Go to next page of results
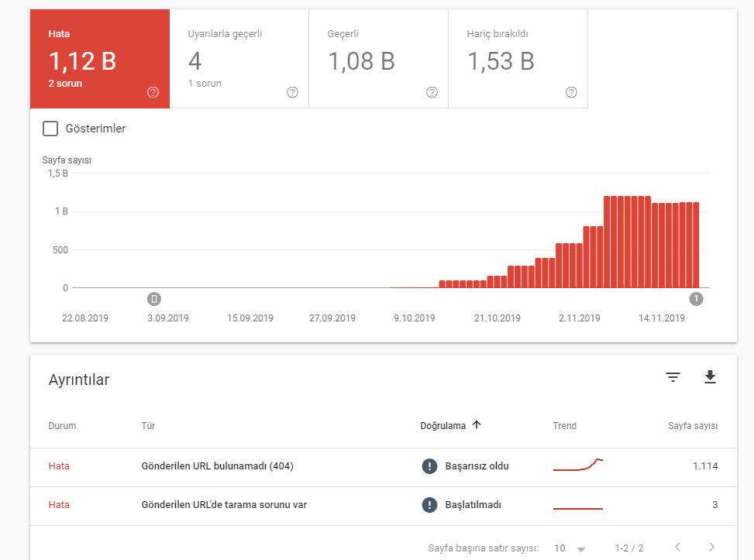The height and width of the screenshot is (560, 754). (711, 548)
